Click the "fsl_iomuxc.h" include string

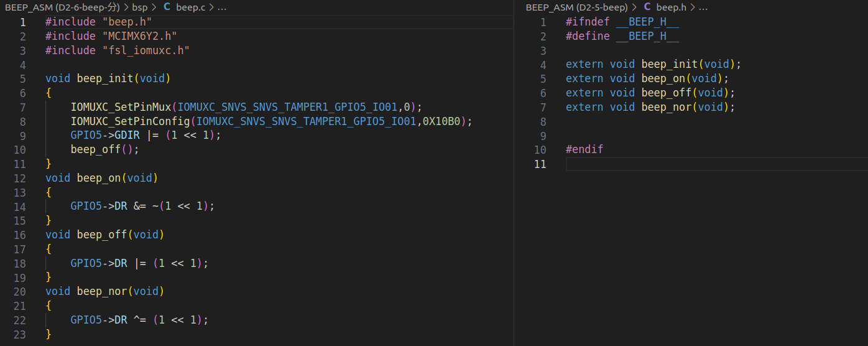(x=145, y=50)
